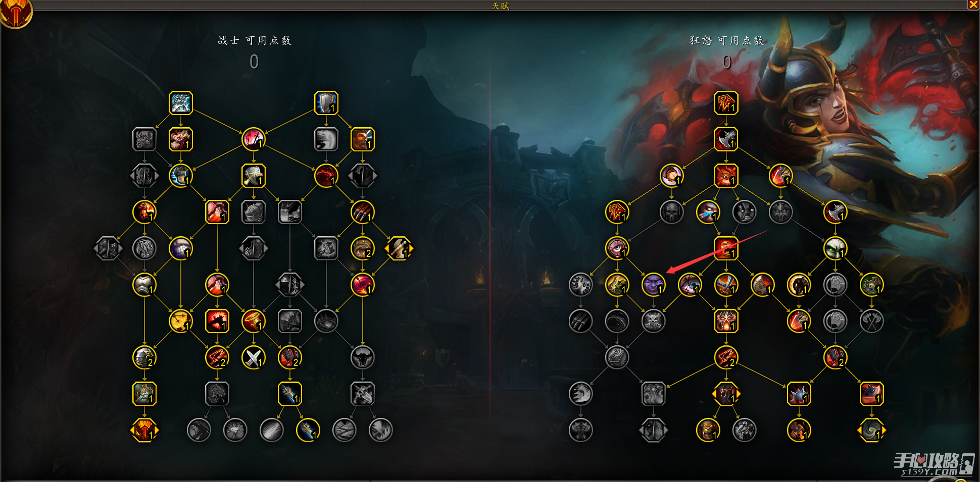980x482 pixels.
Task: Click the greyed-out skull and crossbones talent
Action: [653, 321]
